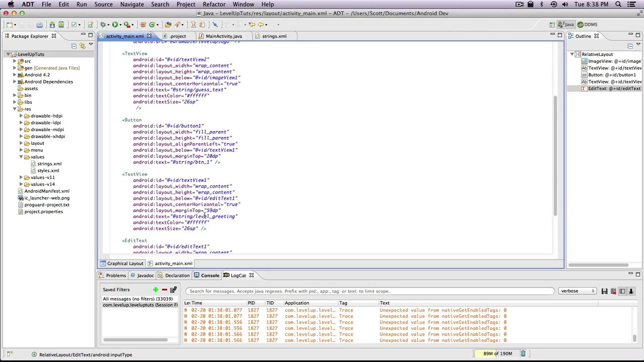Screen dimensions: 644x362
Task: Open the DDMS perspective
Action: [x=587, y=25]
